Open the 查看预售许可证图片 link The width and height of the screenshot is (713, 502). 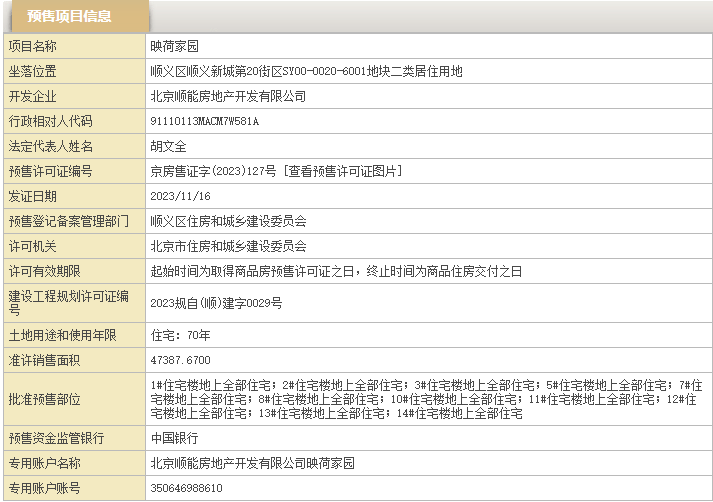[345, 171]
